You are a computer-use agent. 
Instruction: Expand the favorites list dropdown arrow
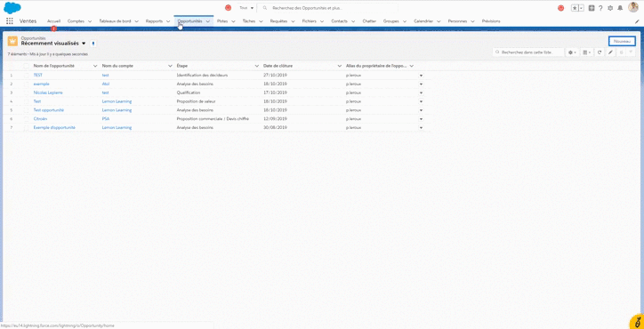(581, 8)
